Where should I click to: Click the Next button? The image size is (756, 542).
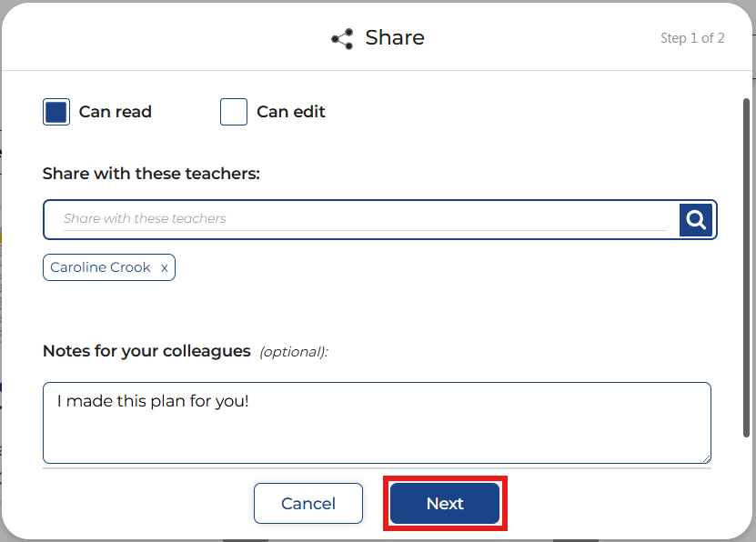445,504
